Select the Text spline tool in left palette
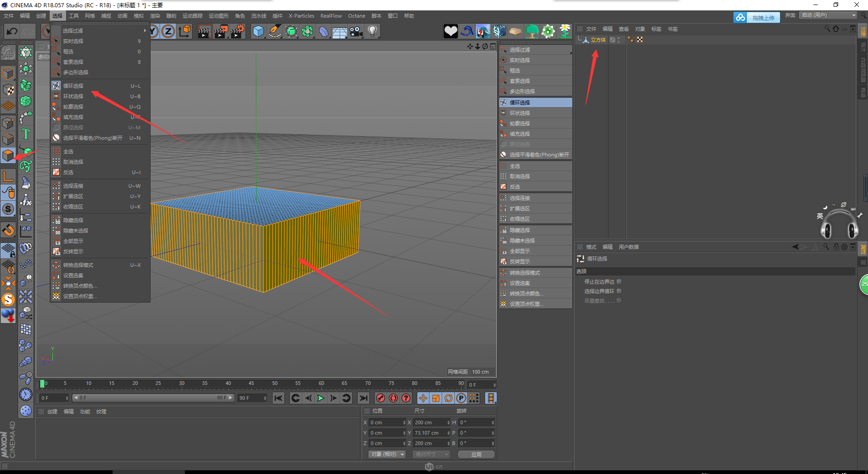 [26, 134]
